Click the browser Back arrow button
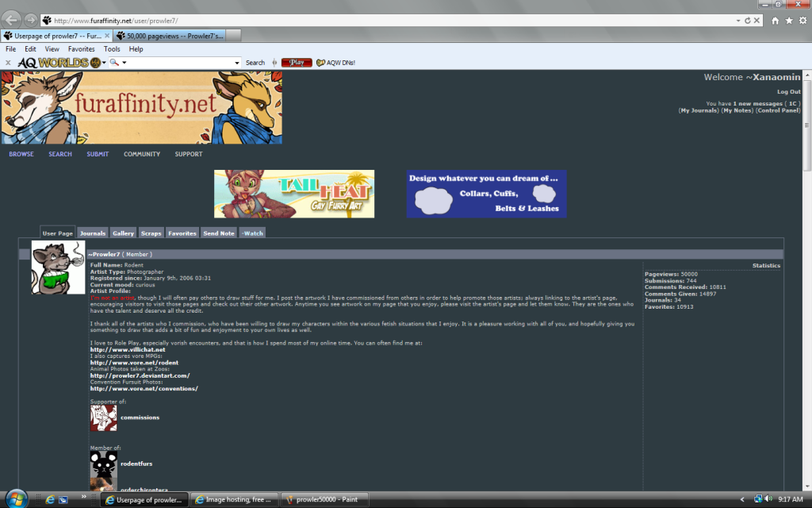 pos(12,19)
